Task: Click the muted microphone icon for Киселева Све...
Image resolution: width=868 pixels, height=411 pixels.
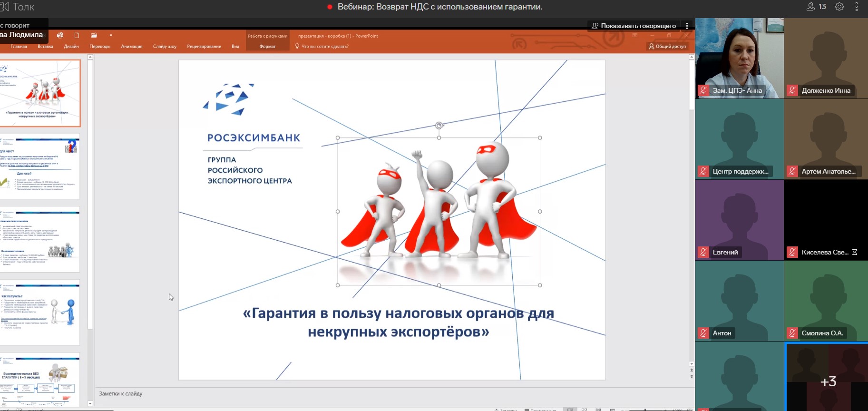Action: point(792,252)
